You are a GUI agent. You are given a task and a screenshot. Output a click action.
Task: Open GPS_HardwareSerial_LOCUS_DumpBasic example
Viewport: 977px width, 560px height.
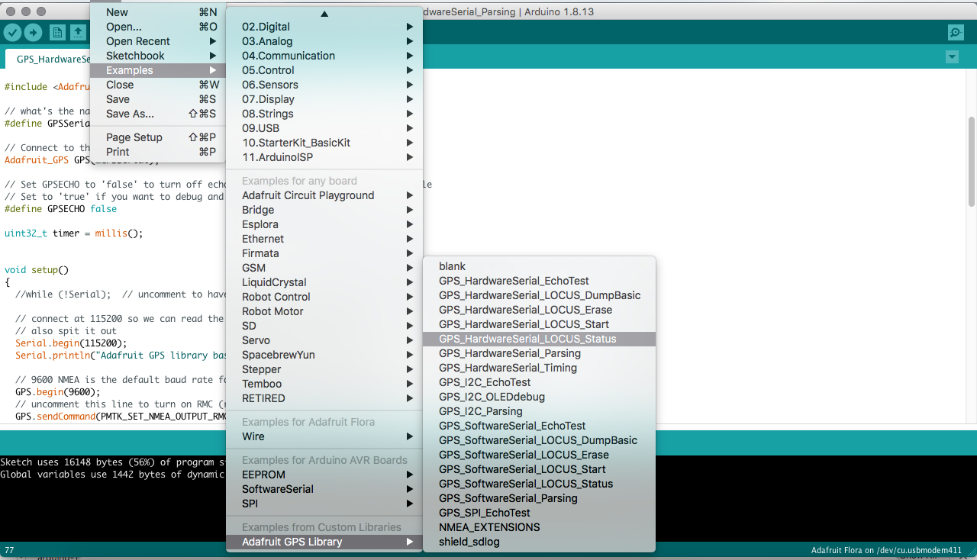click(539, 295)
